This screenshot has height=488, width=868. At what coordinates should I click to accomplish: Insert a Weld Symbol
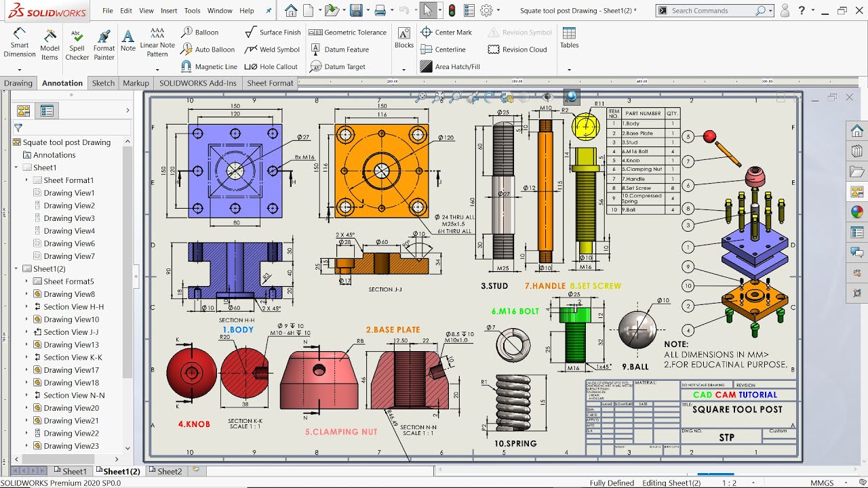[x=272, y=49]
